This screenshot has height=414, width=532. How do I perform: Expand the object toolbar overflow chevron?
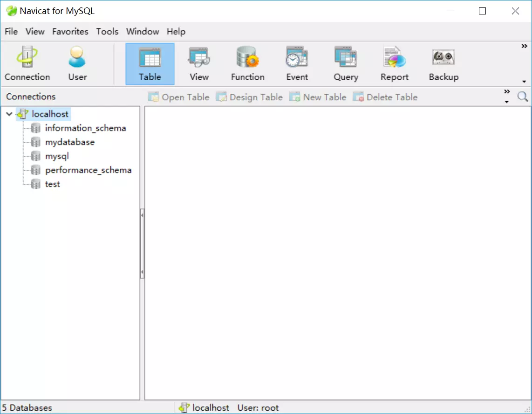coord(506,91)
